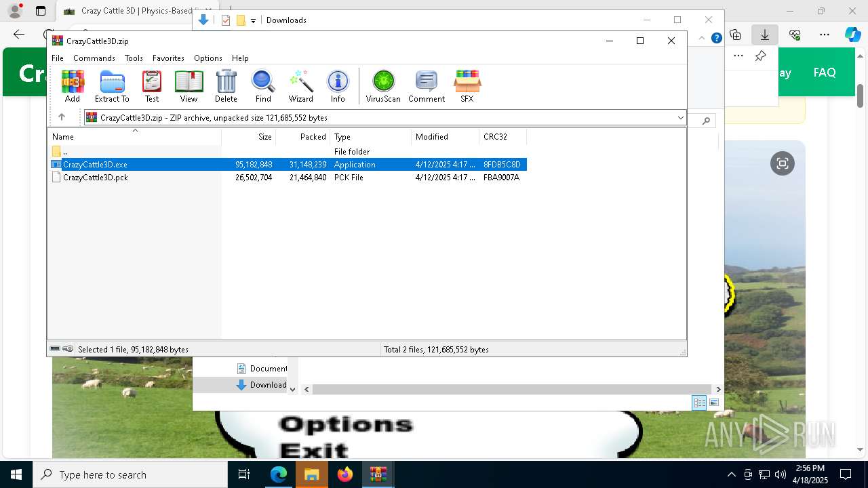The image size is (868, 488).
Task: Click the View file icon
Action: coord(189,86)
